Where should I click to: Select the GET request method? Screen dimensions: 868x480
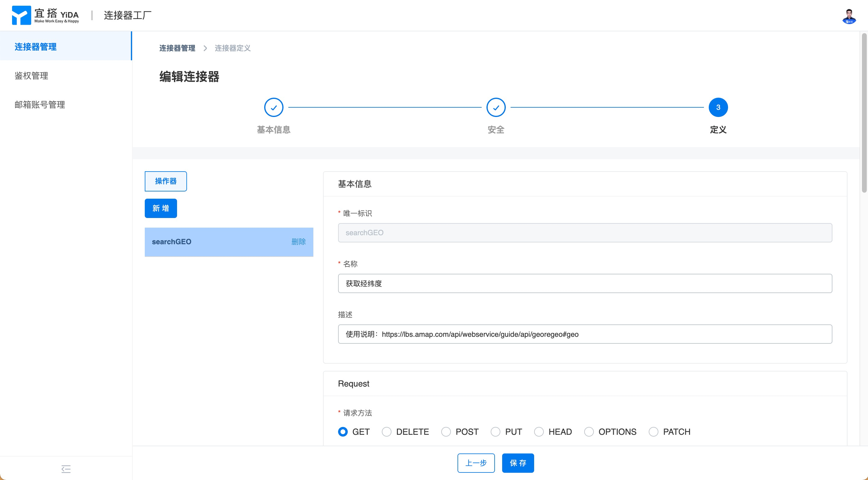point(343,431)
